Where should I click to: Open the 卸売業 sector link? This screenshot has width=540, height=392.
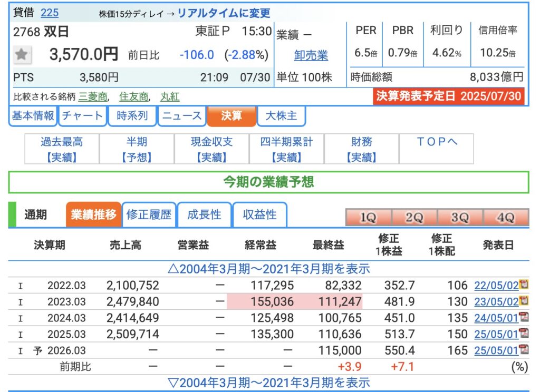pyautogui.click(x=311, y=55)
